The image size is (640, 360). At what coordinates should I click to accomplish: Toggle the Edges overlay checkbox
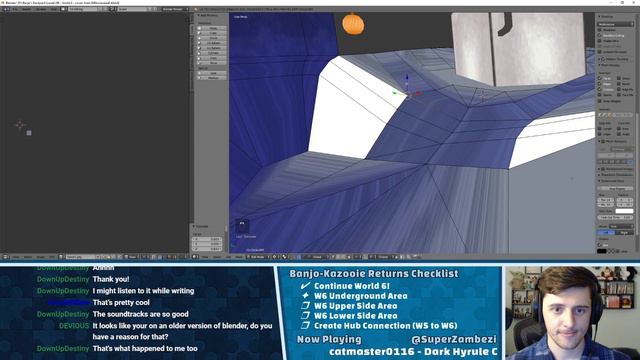pyautogui.click(x=600, y=84)
